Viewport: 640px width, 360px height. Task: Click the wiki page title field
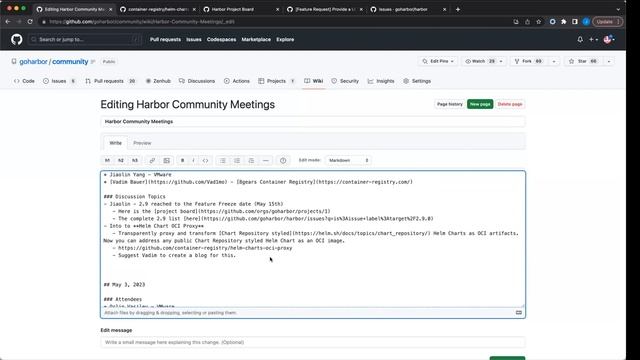313,122
